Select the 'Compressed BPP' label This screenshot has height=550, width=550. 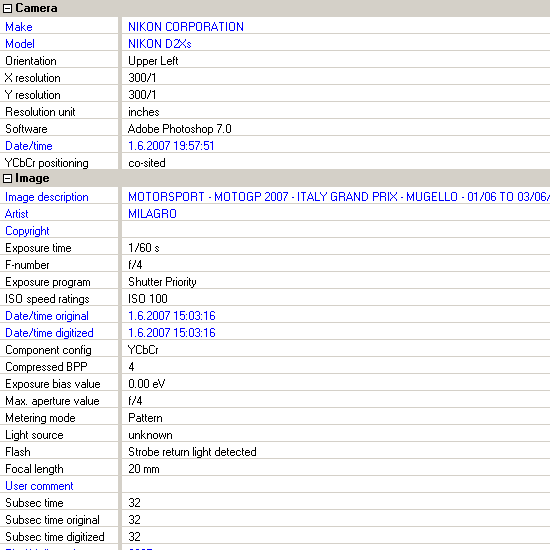(46, 367)
